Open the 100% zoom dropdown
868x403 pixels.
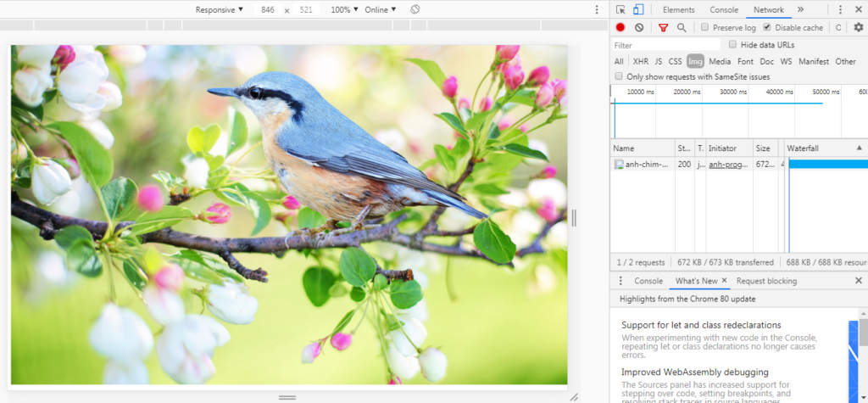[x=343, y=10]
